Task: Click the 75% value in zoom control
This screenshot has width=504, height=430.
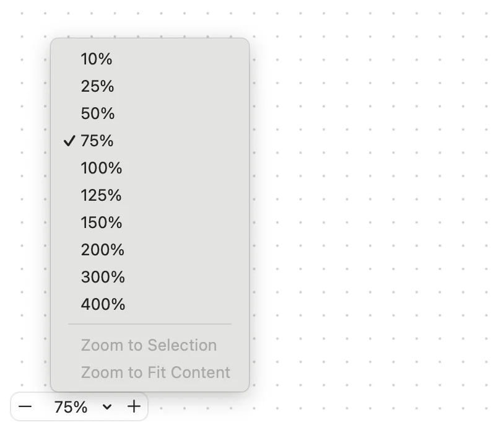Action: [71, 407]
